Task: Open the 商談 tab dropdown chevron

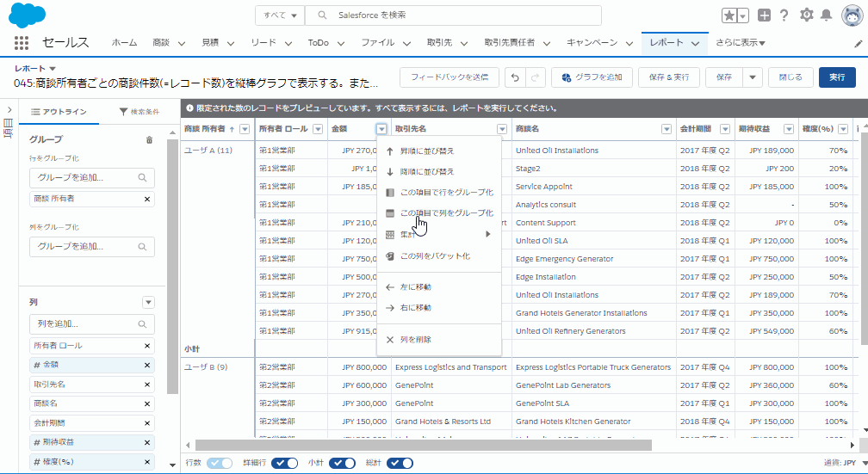Action: pos(182,43)
